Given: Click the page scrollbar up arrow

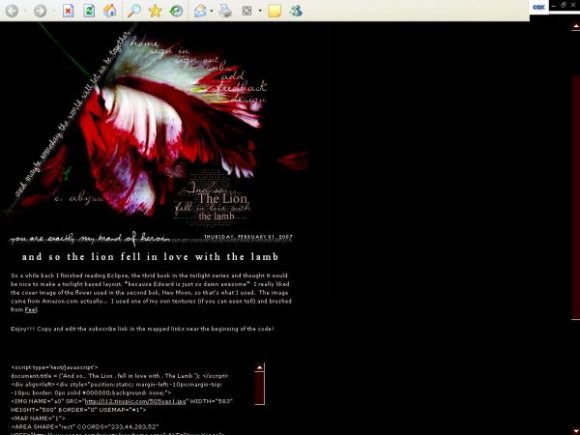Looking at the screenshot, I should click(576, 26).
